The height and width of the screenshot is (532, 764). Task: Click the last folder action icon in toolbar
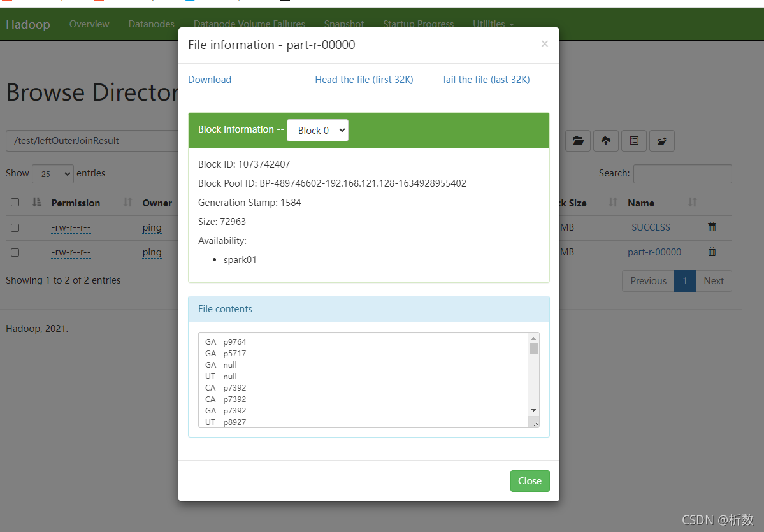point(661,141)
